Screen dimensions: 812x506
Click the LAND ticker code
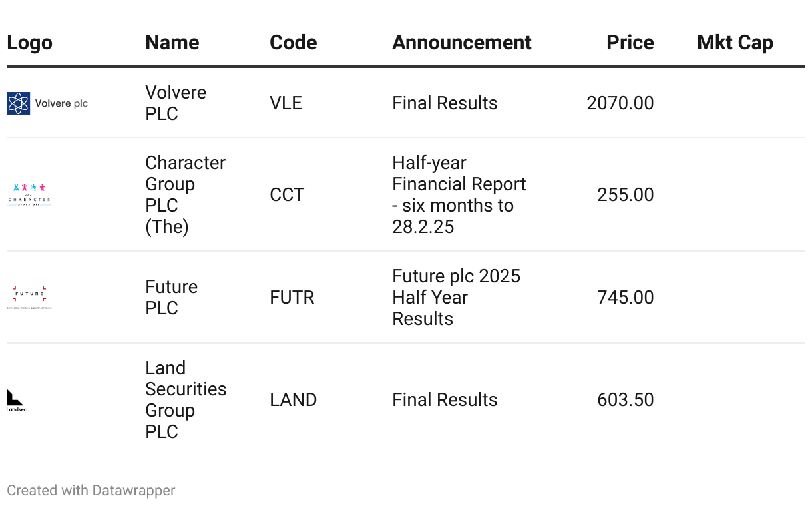coord(293,400)
